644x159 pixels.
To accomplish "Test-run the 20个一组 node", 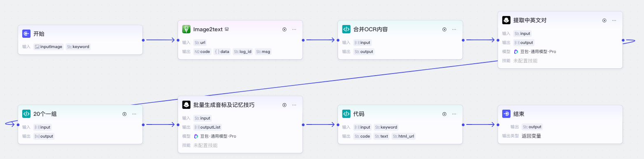I will click(124, 114).
